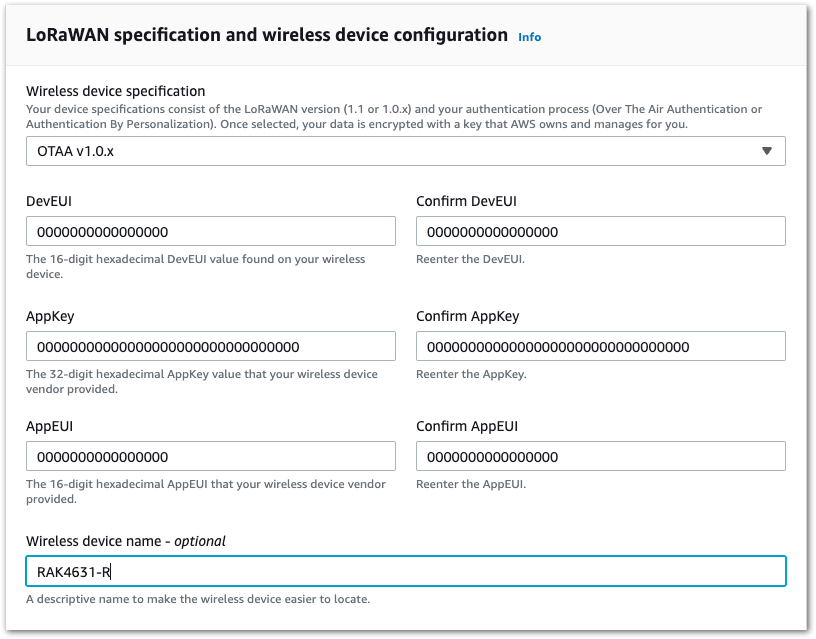Click the DevEUI field label
Screen dimensions: 816x639
[x=50, y=202]
